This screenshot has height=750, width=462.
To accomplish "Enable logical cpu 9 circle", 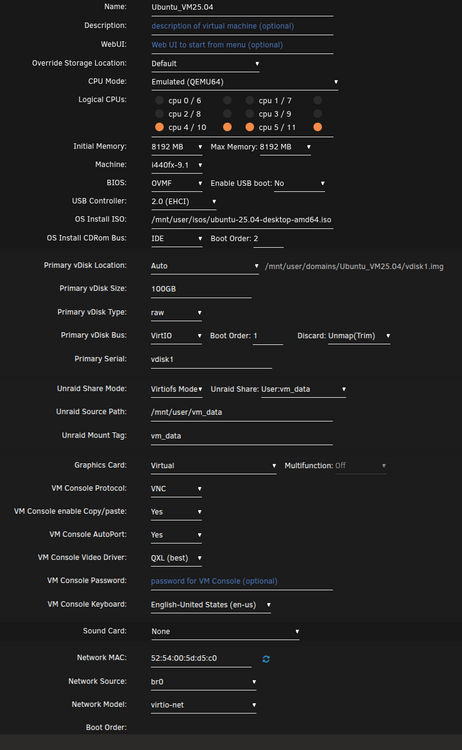I will click(318, 114).
